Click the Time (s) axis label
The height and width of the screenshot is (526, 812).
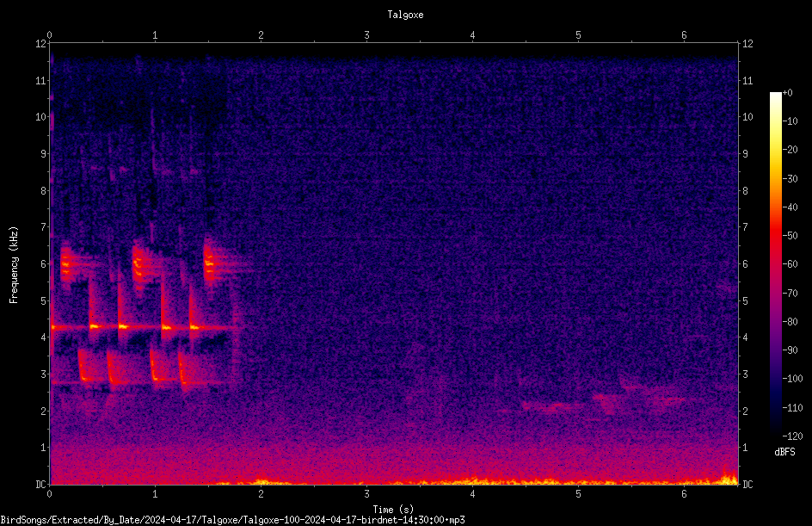point(393,510)
